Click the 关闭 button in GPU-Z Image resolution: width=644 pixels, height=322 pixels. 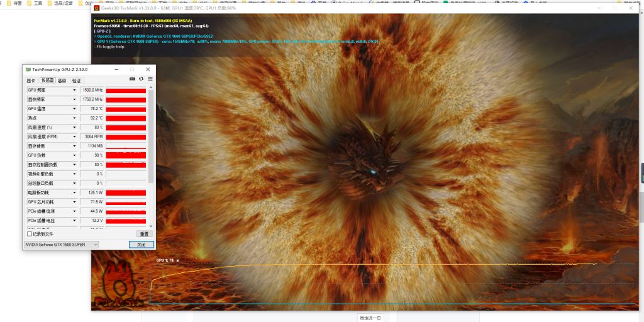tap(141, 244)
